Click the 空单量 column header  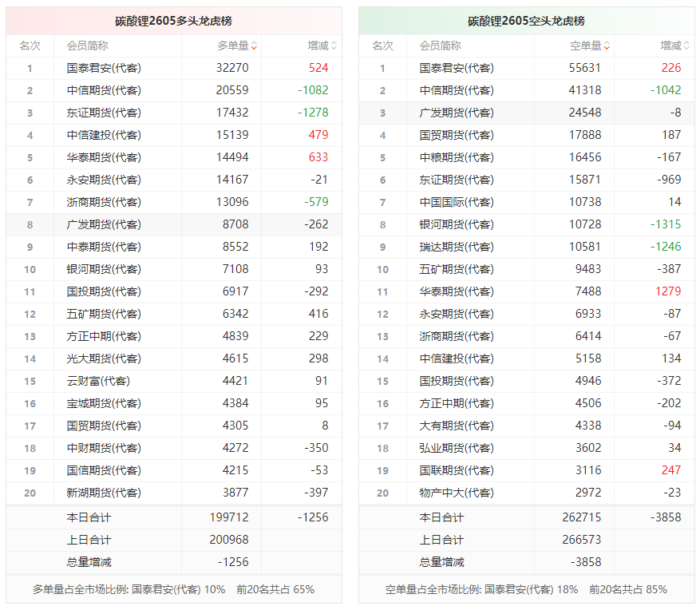(586, 46)
